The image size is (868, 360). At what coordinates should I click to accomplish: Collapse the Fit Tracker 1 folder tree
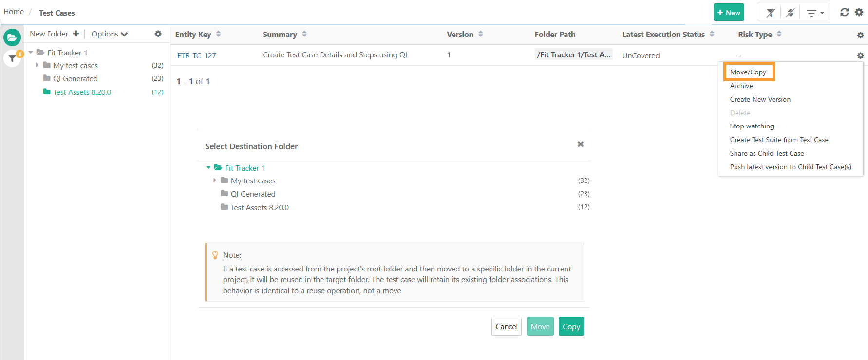(31, 52)
